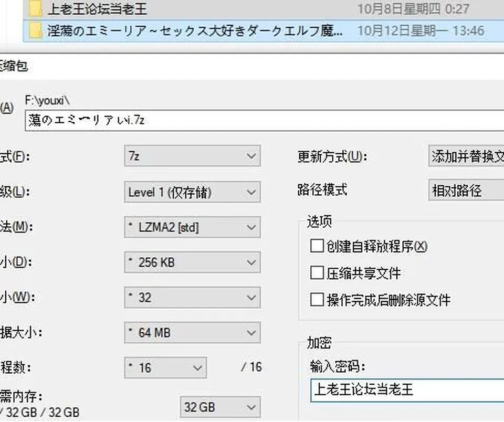Expand the Level 1 (仅存储) compression level dropdown
The image size is (504, 422).
tap(192, 192)
